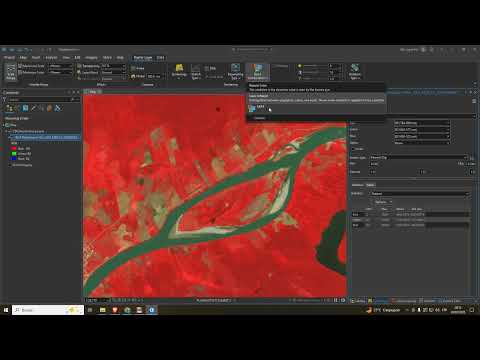This screenshot has width=480, height=360.
Task: Click the Stretch Type ribbon button
Action: [196, 72]
